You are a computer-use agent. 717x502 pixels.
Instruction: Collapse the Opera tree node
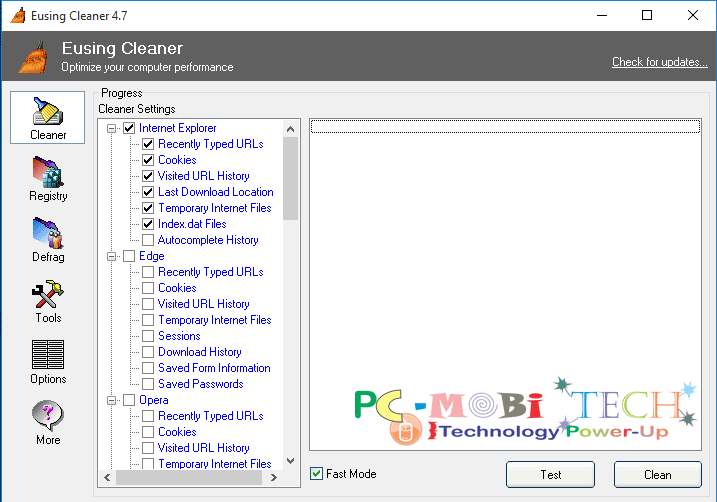[x=111, y=401]
